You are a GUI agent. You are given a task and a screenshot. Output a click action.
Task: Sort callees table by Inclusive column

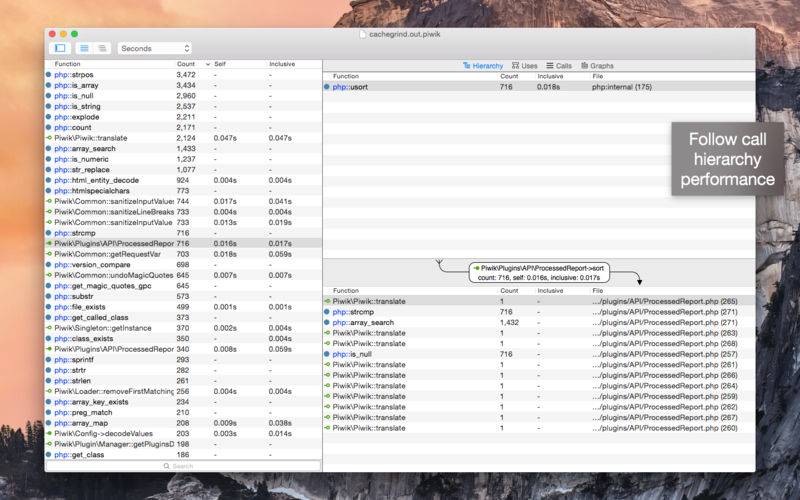550,290
